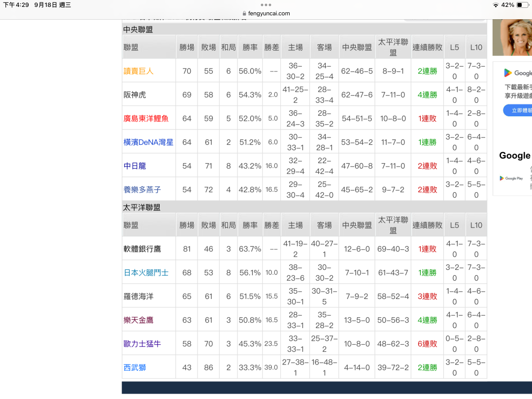The image size is (532, 399).
Task: Tap the 69–40–3 record for 軟體銀行鷹
Action: [393, 249]
